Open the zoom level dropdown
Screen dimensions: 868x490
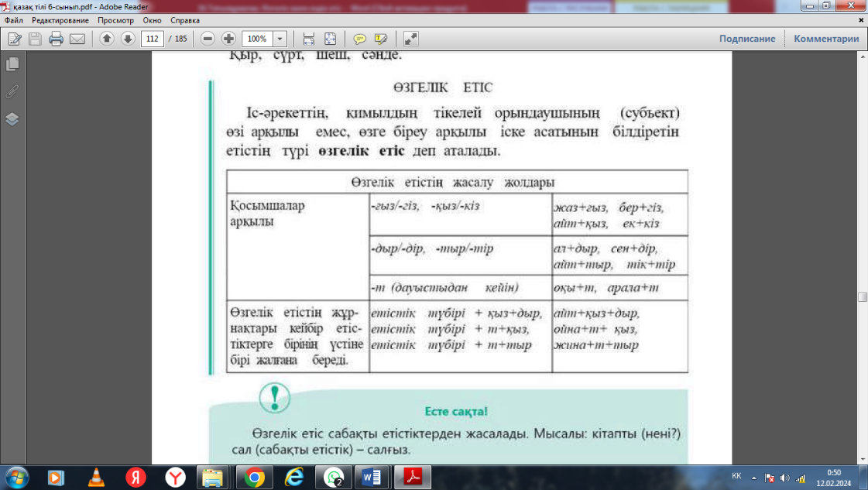click(280, 38)
